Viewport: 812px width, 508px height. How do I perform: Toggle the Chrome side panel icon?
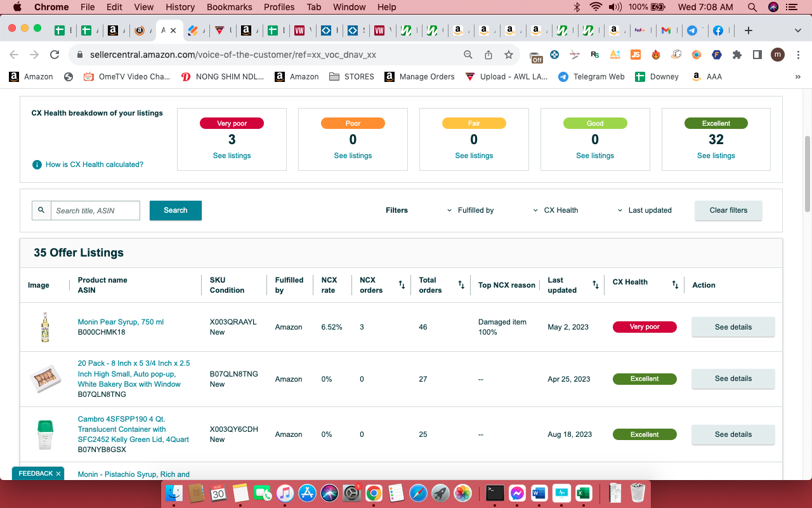[x=757, y=55]
